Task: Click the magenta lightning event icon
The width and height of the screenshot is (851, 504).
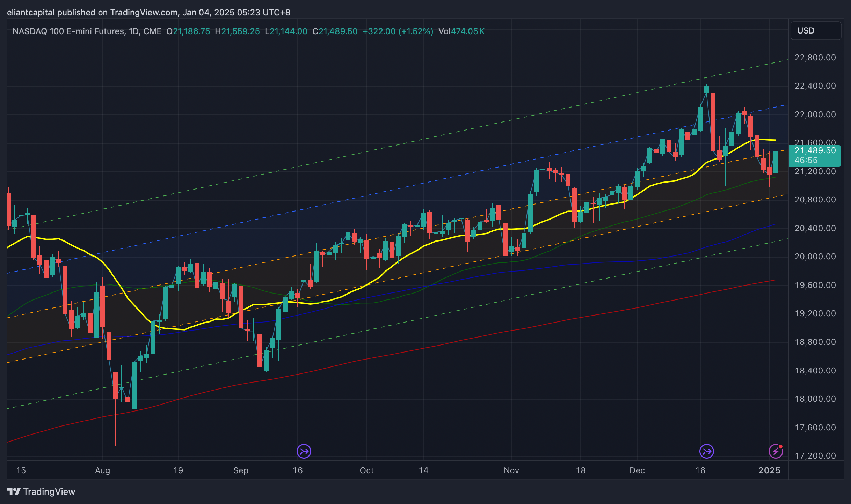Action: (x=776, y=451)
